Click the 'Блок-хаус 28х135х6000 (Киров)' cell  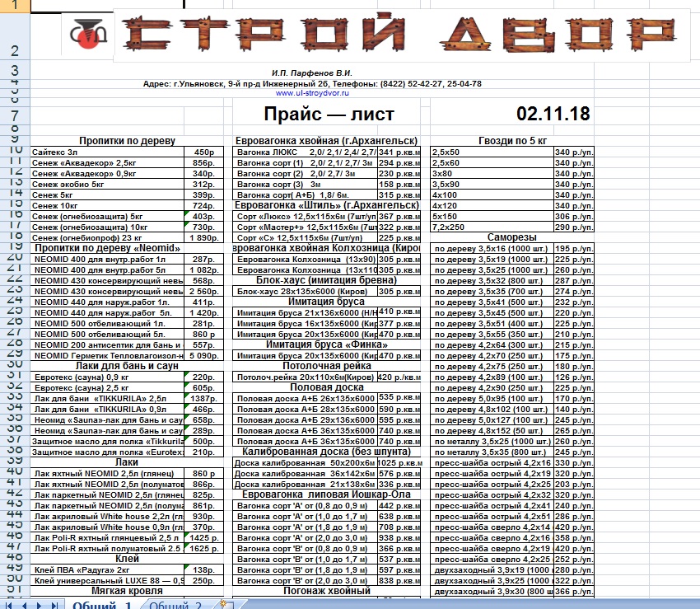(x=306, y=292)
